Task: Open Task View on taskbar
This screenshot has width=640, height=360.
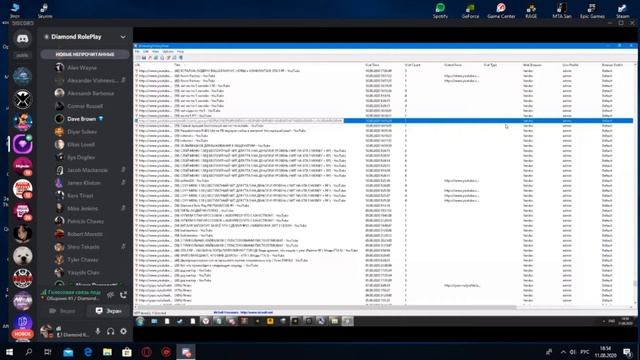Action: pyautogui.click(x=48, y=352)
